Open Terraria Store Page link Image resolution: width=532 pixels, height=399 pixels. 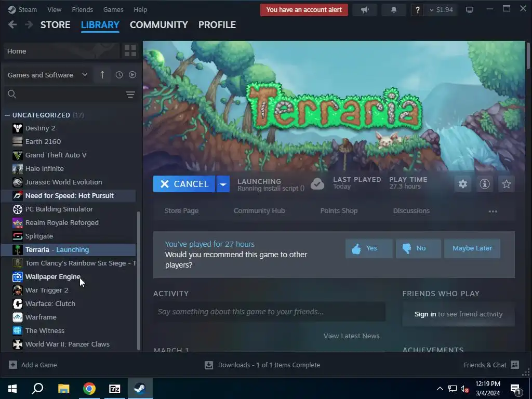pos(181,211)
